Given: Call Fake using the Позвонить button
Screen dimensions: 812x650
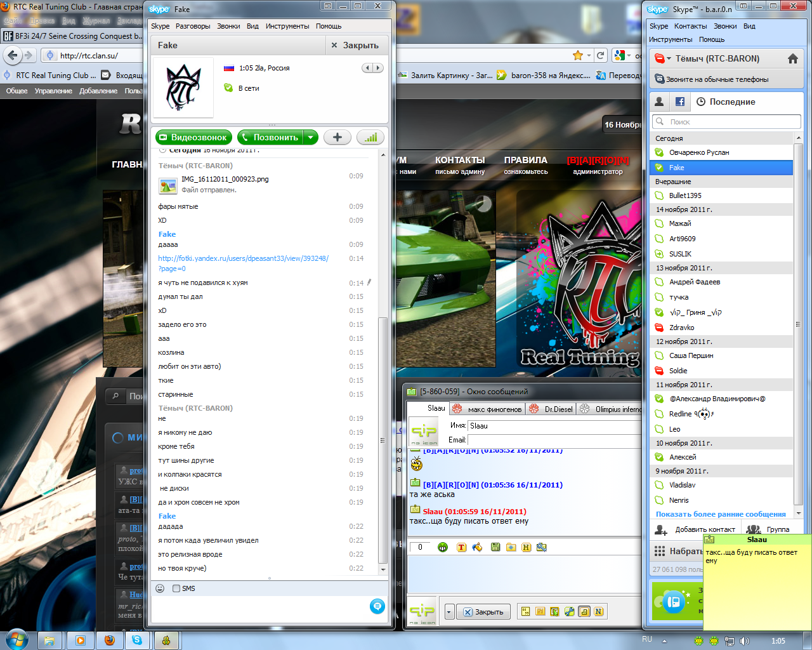Looking at the screenshot, I should 270,137.
